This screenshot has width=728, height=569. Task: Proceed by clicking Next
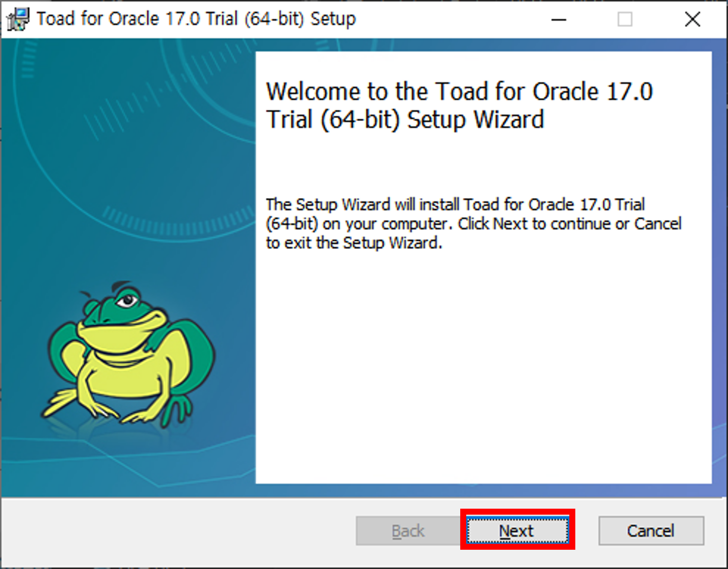[517, 530]
